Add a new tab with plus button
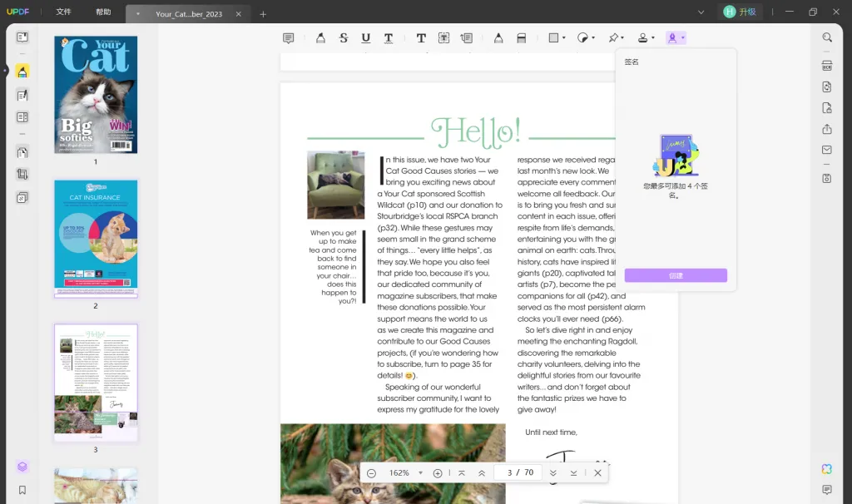 coord(263,14)
